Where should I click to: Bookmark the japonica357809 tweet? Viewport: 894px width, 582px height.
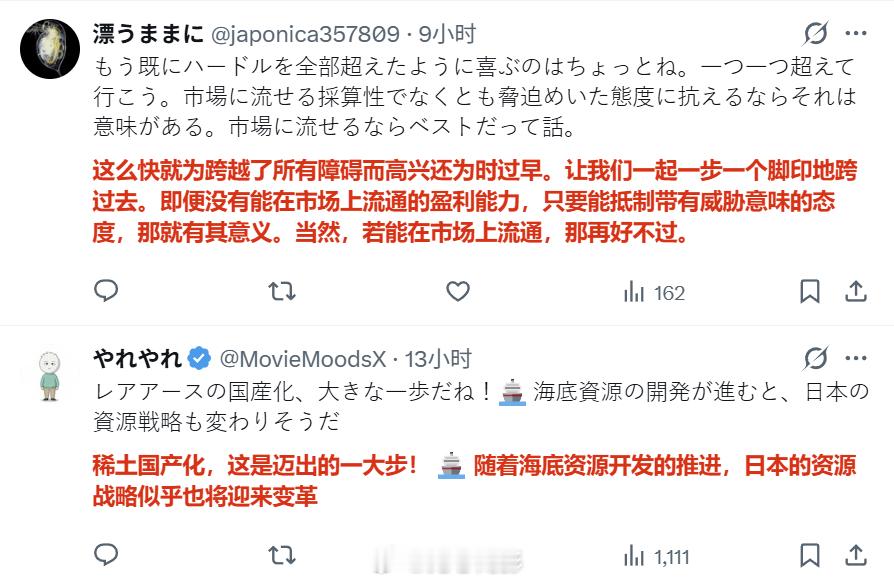point(810,291)
